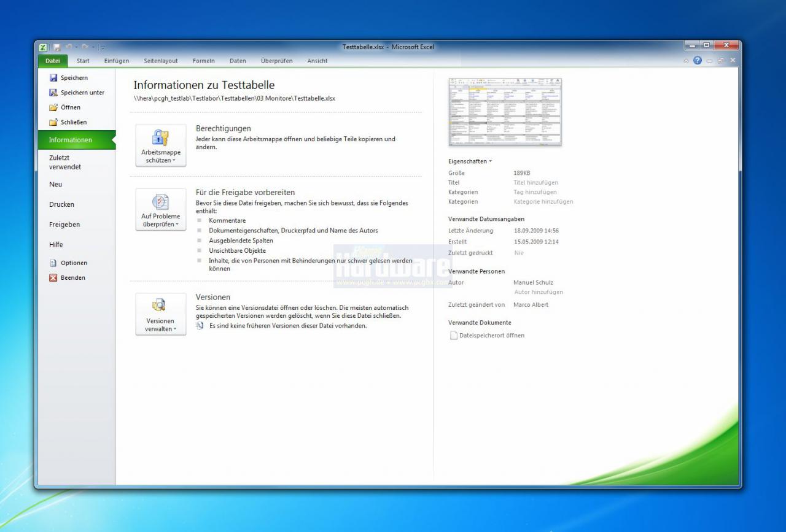The height and width of the screenshot is (532, 786).
Task: Click the document icon next to Dateispeicherort öffnen
Action: (454, 335)
